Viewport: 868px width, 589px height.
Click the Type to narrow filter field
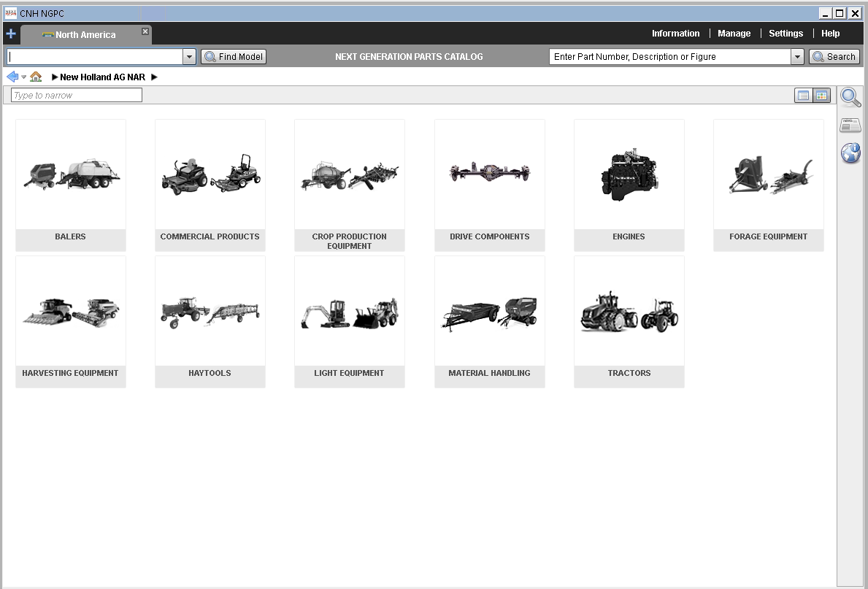coord(77,96)
